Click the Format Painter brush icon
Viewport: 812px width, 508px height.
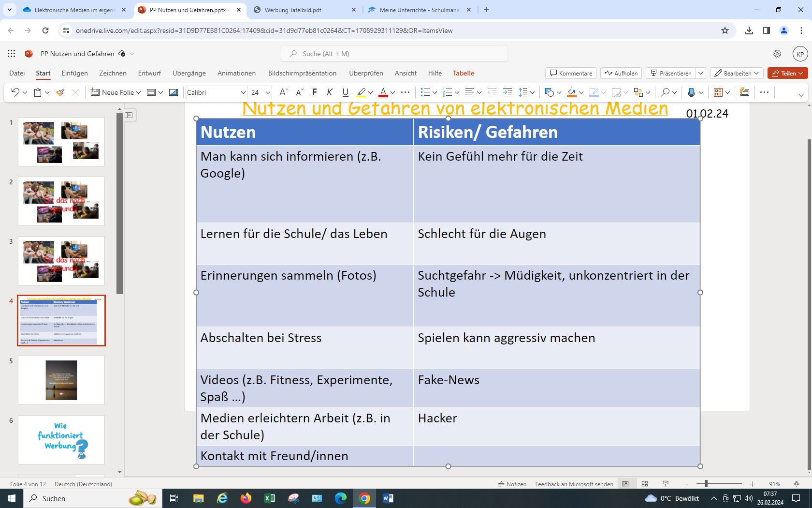pyautogui.click(x=60, y=92)
